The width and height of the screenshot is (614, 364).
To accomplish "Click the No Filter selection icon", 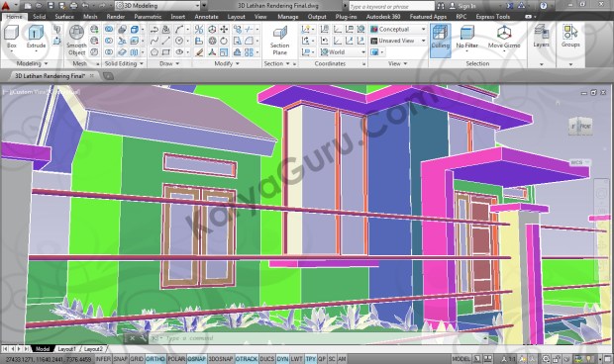I will tap(466, 38).
